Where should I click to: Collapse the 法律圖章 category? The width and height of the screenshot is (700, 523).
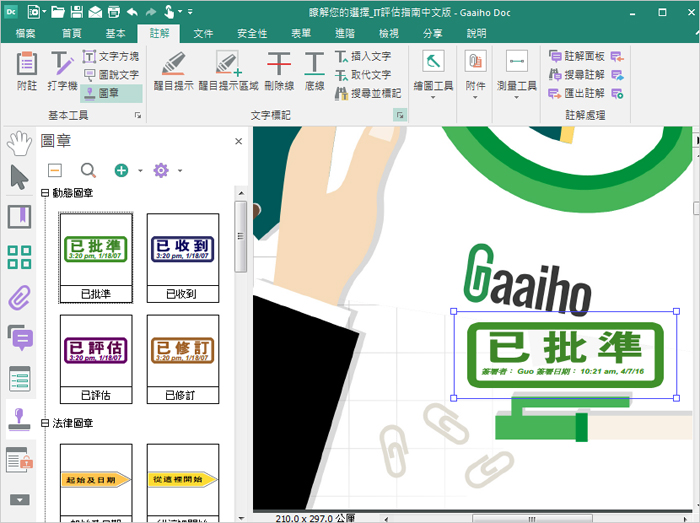coord(45,423)
